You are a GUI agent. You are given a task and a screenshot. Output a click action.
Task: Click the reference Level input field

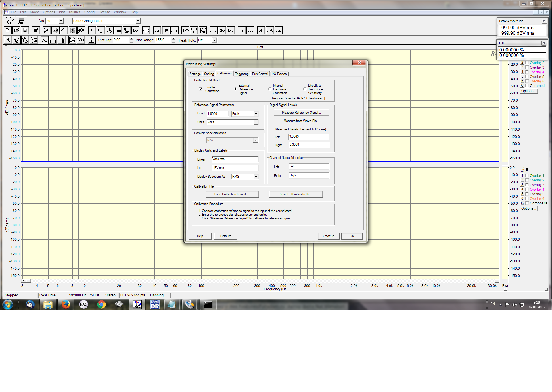[218, 114]
